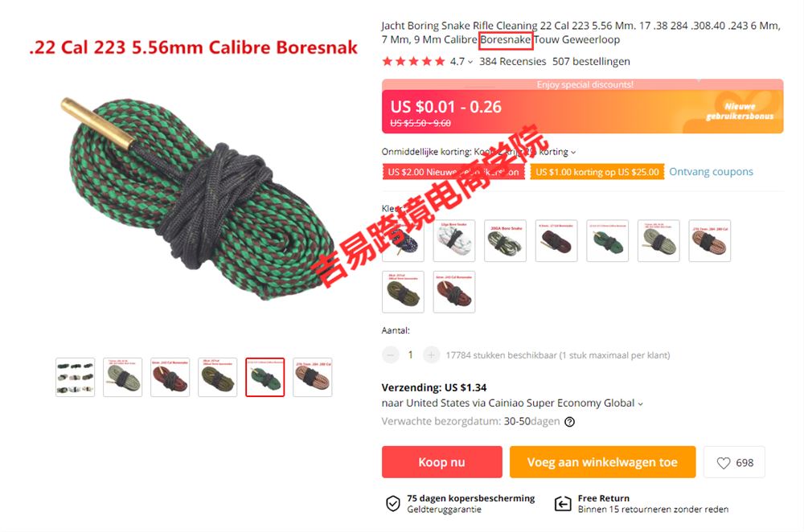The image size is (804, 532).
Task: Open the Ontvang coupons link
Action: coord(711,172)
